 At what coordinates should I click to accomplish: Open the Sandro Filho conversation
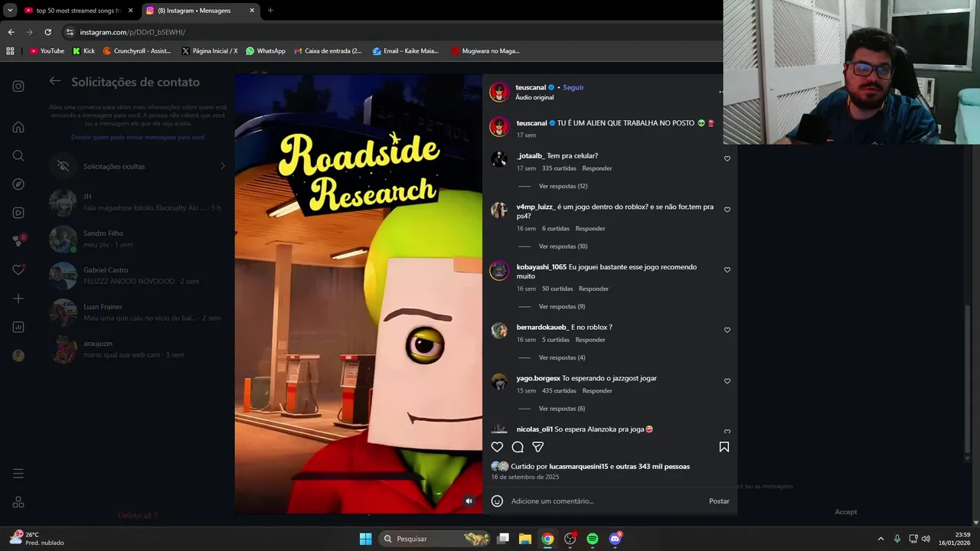point(138,239)
